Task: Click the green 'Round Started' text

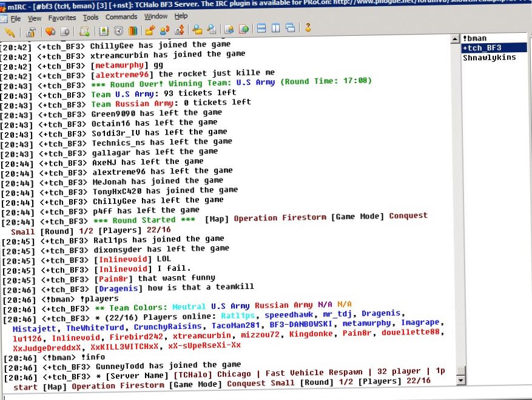Action: (144, 220)
